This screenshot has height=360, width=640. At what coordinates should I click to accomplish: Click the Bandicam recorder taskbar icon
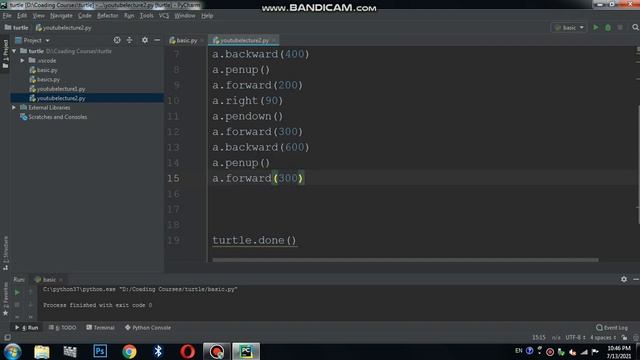pyautogui.click(x=217, y=351)
